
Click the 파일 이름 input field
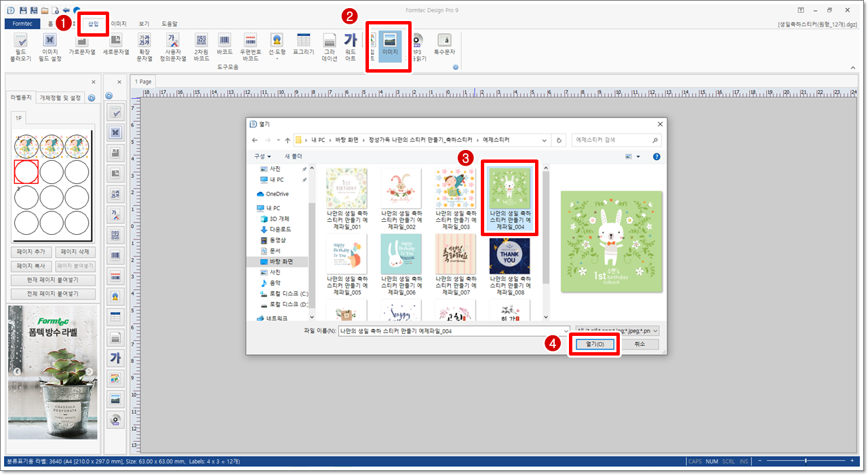click(x=454, y=331)
